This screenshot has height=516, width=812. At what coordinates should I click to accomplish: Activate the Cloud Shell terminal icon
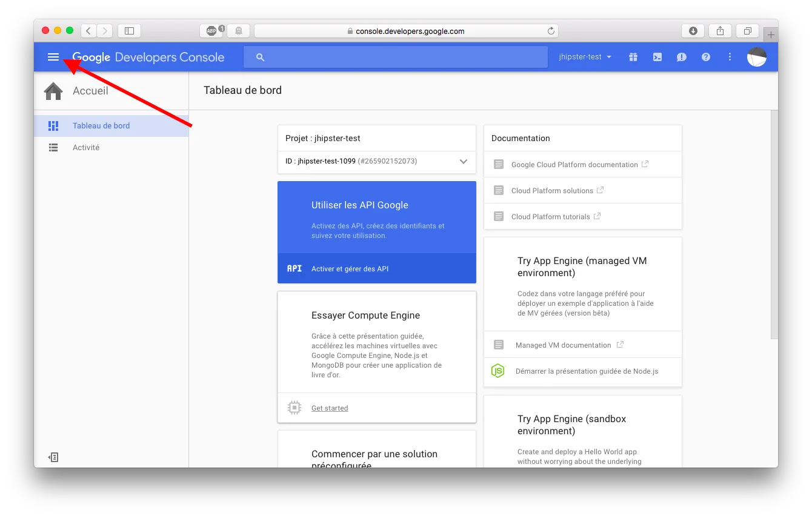click(x=657, y=57)
